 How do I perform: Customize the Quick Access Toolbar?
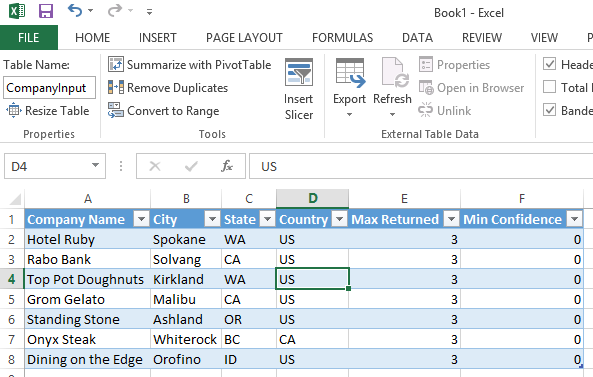(149, 12)
